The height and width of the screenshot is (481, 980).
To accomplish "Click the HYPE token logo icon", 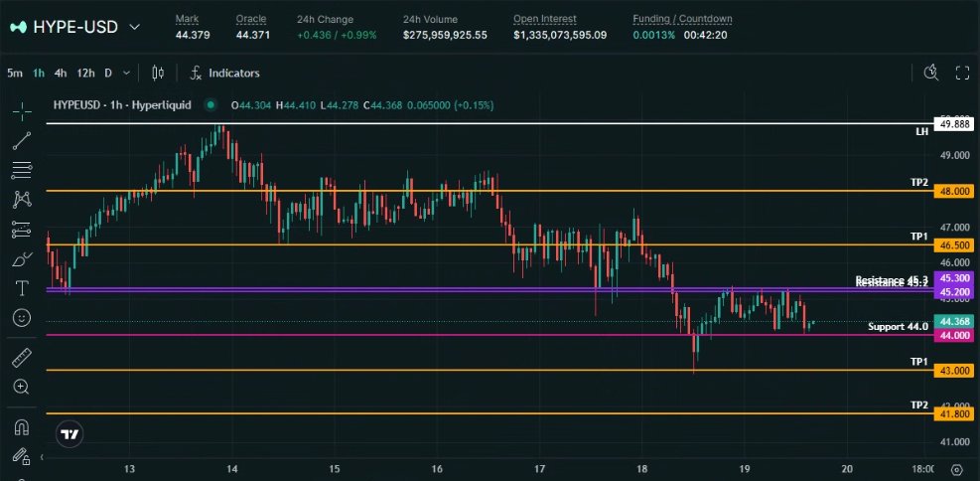I will point(19,27).
